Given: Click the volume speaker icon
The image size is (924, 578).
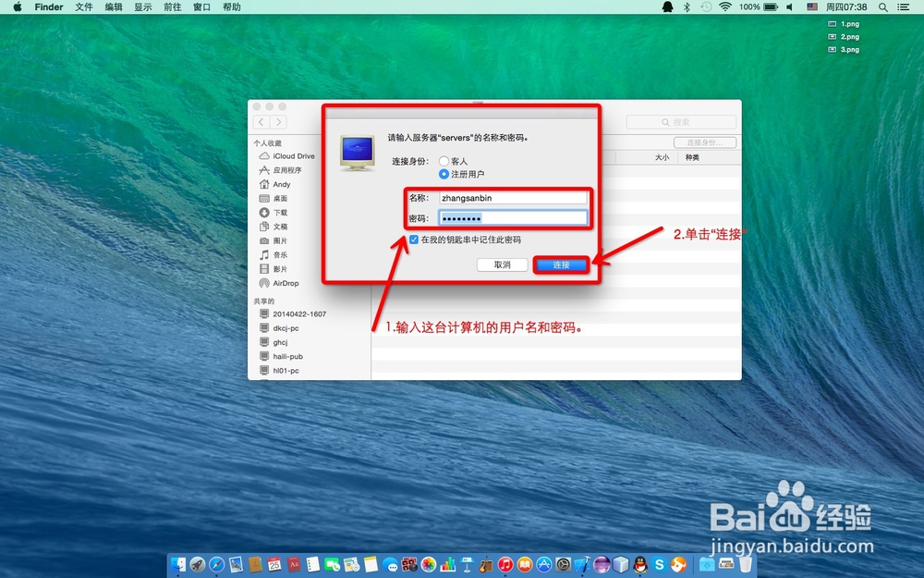Looking at the screenshot, I should pyautogui.click(x=790, y=7).
